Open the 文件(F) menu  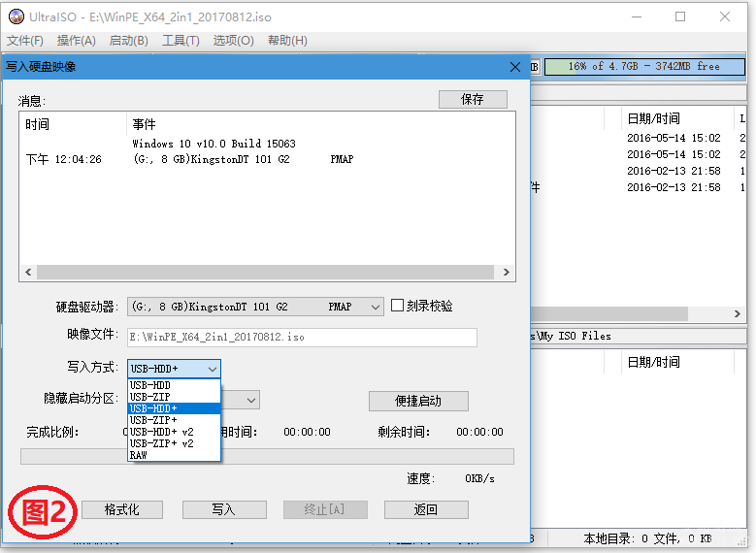24,41
